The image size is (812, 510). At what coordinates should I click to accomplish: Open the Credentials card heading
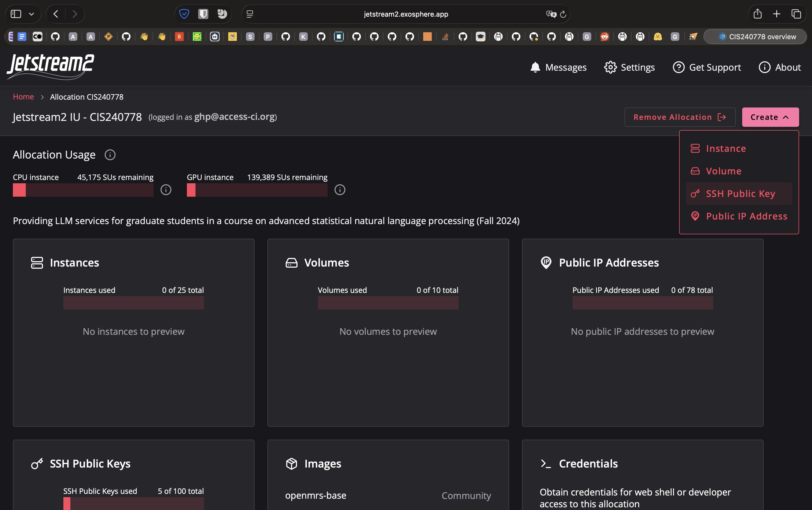coord(588,464)
